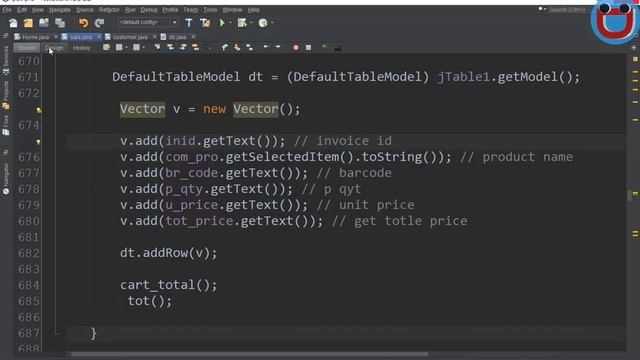Image resolution: width=640 pixels, height=360 pixels.
Task: Click hint lightbulb beside Vector line
Action: click(38, 110)
